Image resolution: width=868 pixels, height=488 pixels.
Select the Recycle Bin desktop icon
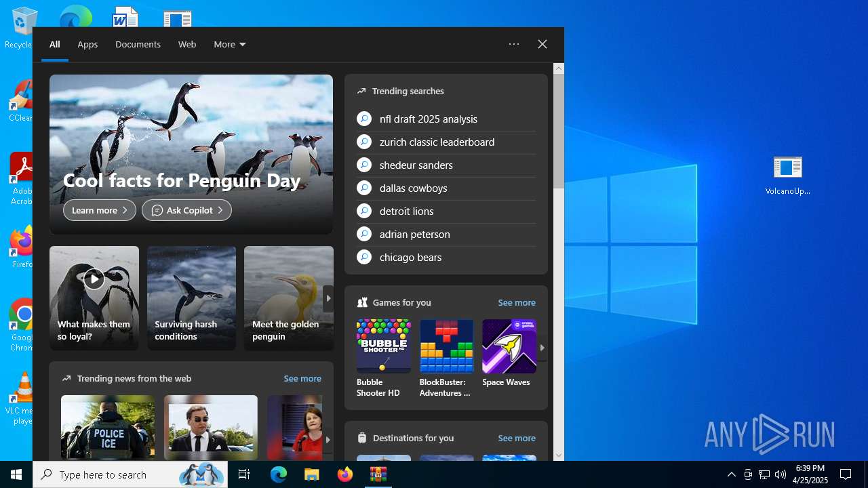point(20,28)
